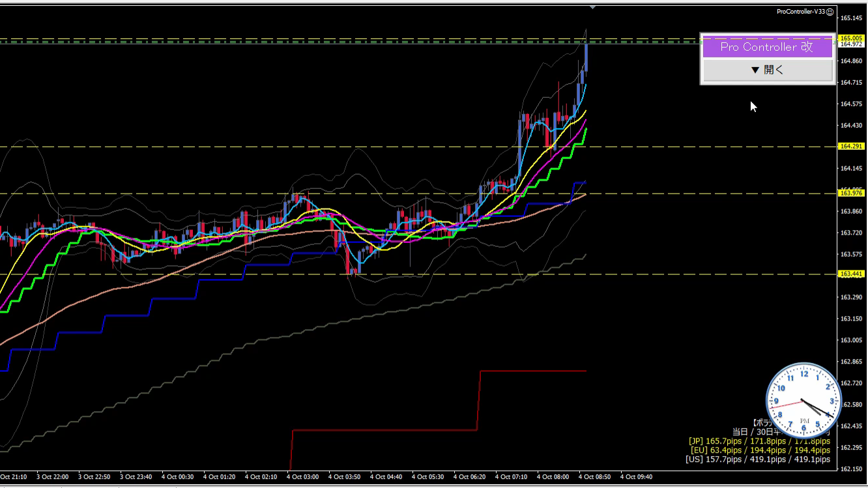Viewport: 868px width, 488px height.
Task: Click the 4 Oct 06:20 time label
Action: (470, 477)
